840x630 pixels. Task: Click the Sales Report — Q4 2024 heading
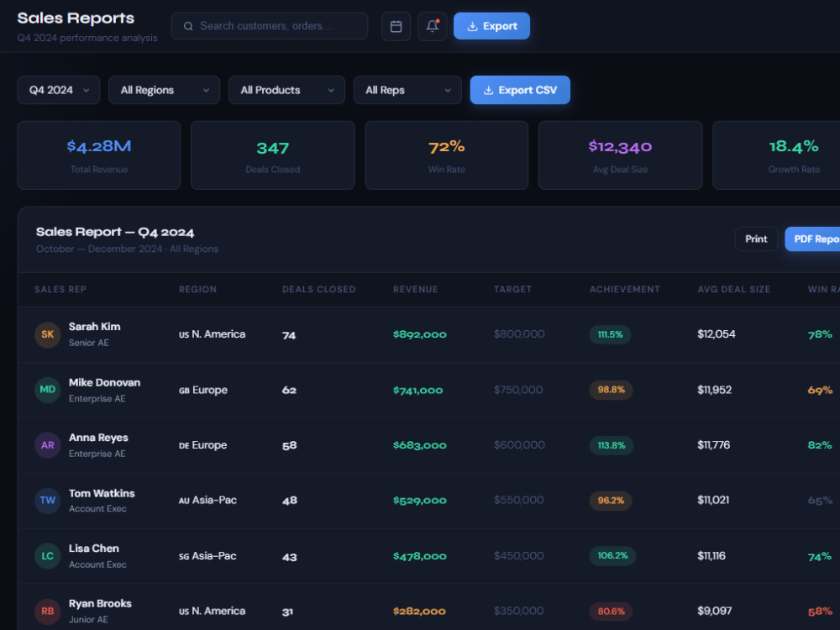point(115,233)
